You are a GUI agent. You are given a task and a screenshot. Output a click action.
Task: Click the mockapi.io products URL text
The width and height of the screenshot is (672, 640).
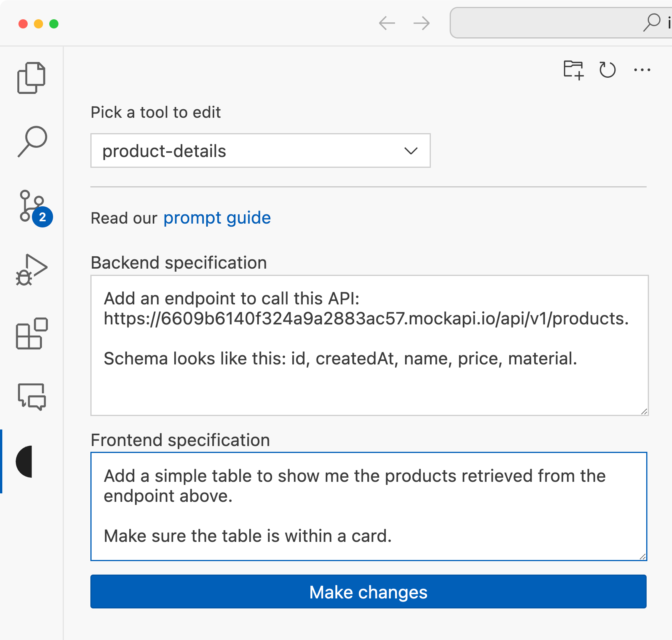[366, 319]
